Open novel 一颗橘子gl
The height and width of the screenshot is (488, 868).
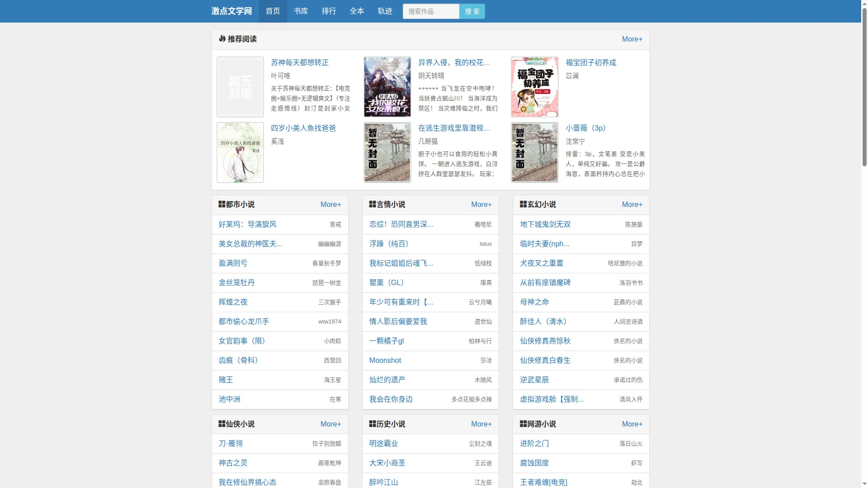[387, 341]
